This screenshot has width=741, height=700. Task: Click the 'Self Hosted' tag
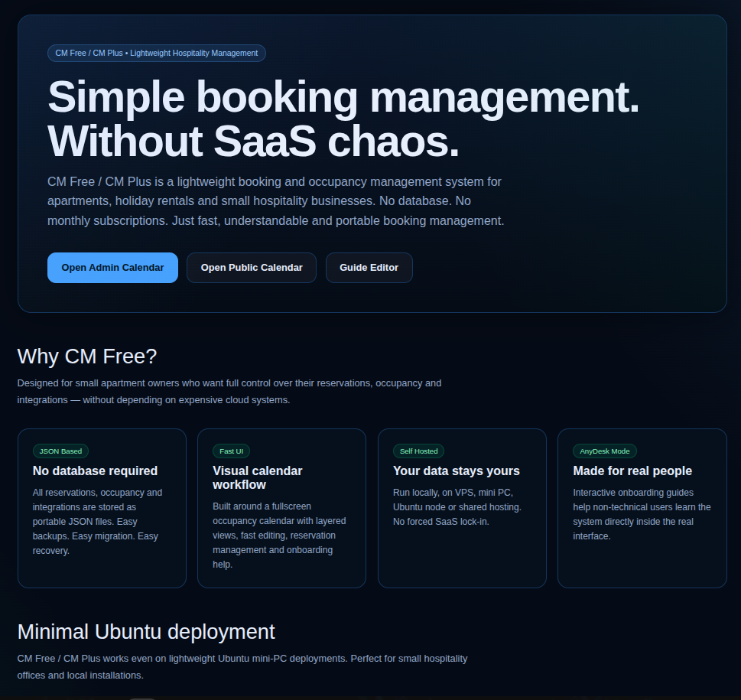419,451
